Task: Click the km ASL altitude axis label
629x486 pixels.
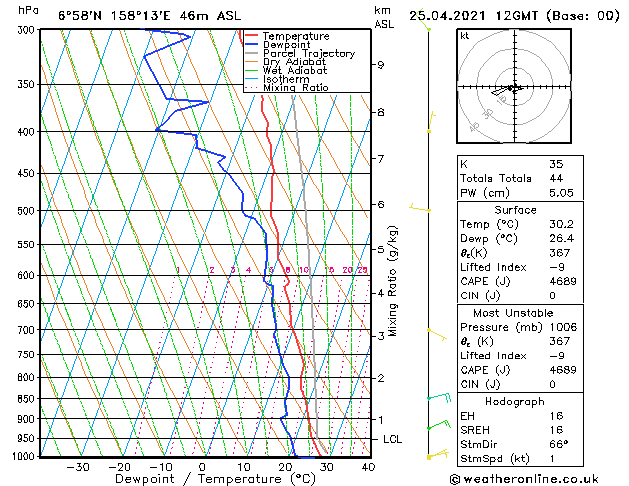Action: click(383, 17)
